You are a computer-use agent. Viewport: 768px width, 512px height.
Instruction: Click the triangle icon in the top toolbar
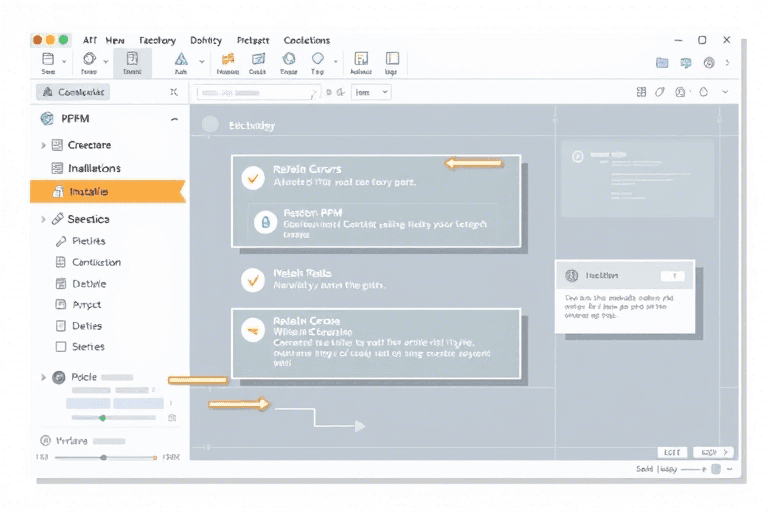pyautogui.click(x=181, y=59)
